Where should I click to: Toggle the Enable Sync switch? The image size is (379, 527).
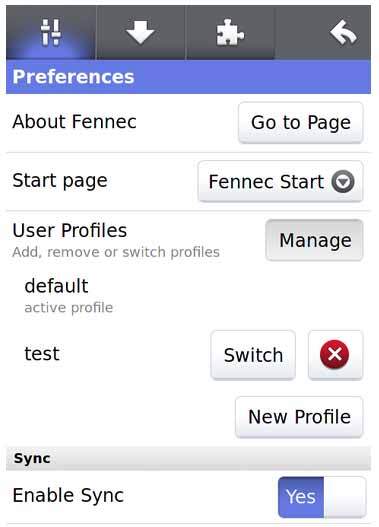coord(322,497)
